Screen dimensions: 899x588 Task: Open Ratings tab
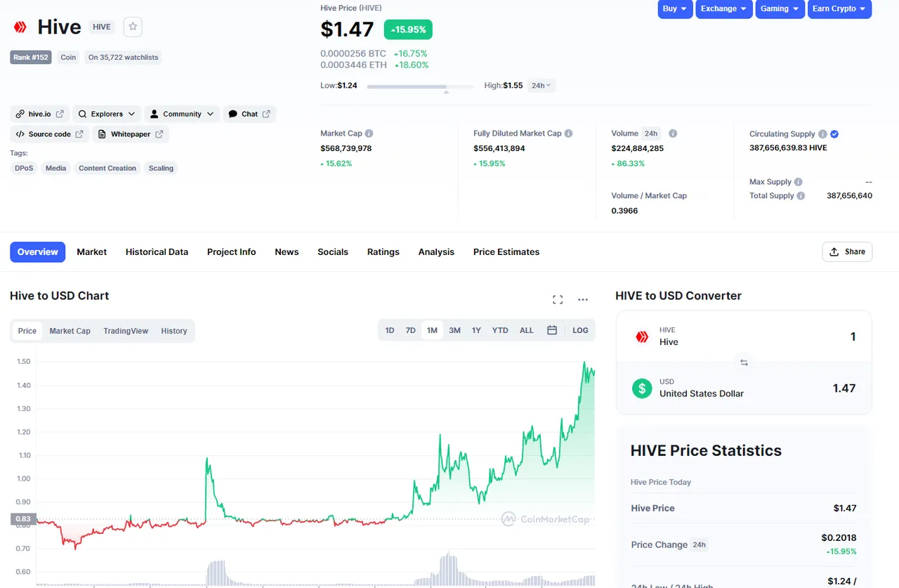click(383, 252)
